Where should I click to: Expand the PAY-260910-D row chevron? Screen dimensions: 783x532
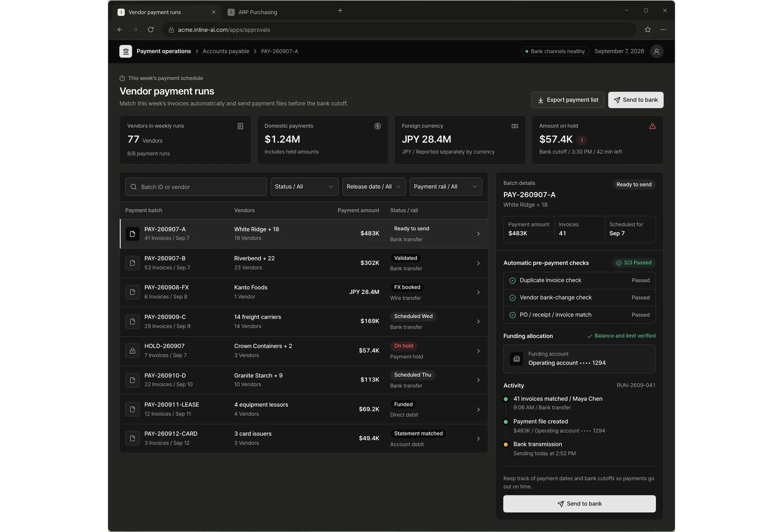click(x=478, y=380)
